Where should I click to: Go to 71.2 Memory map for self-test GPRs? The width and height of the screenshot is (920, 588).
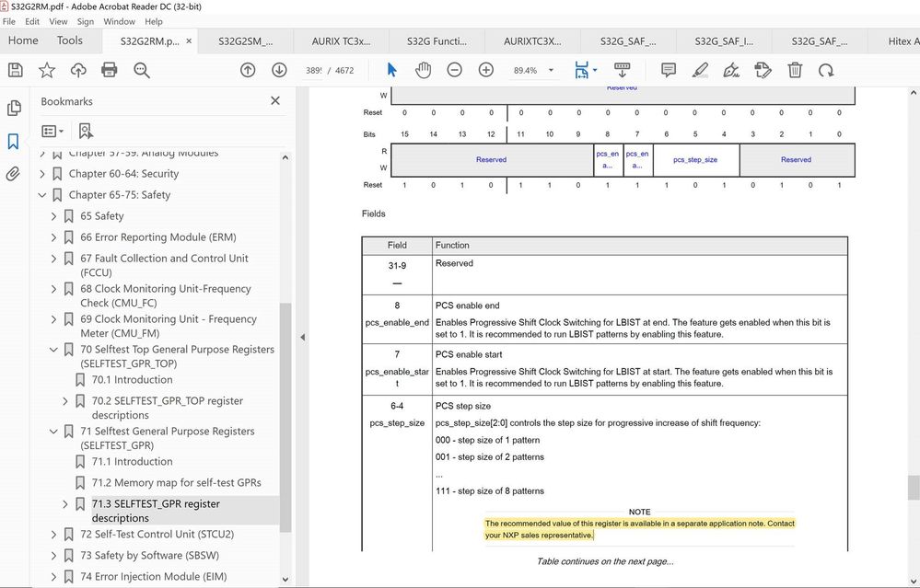pyautogui.click(x=177, y=482)
